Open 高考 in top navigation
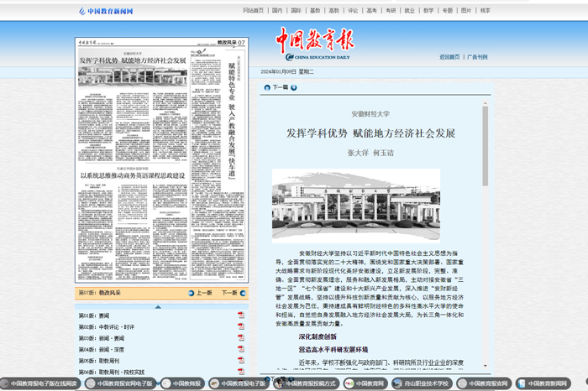Image resolution: width=588 pixels, height=391 pixels. pyautogui.click(x=371, y=10)
